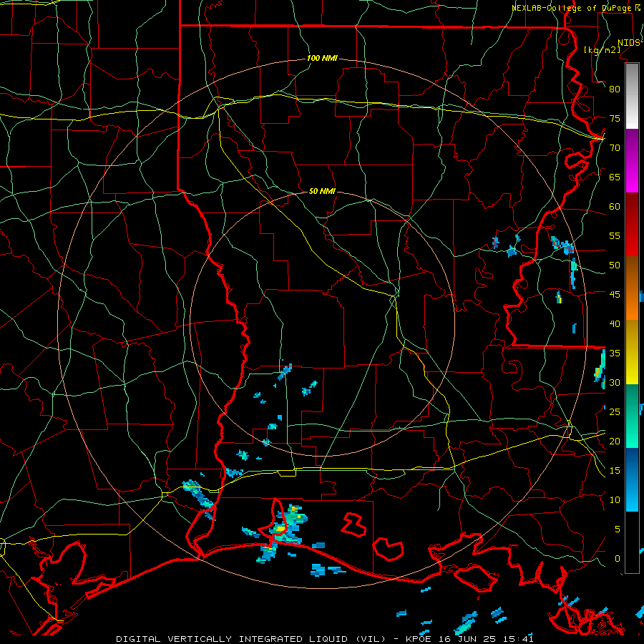This screenshot has width=644, height=644.
Task: Click the 25 value on the VIL scale
Action: pyautogui.click(x=615, y=411)
